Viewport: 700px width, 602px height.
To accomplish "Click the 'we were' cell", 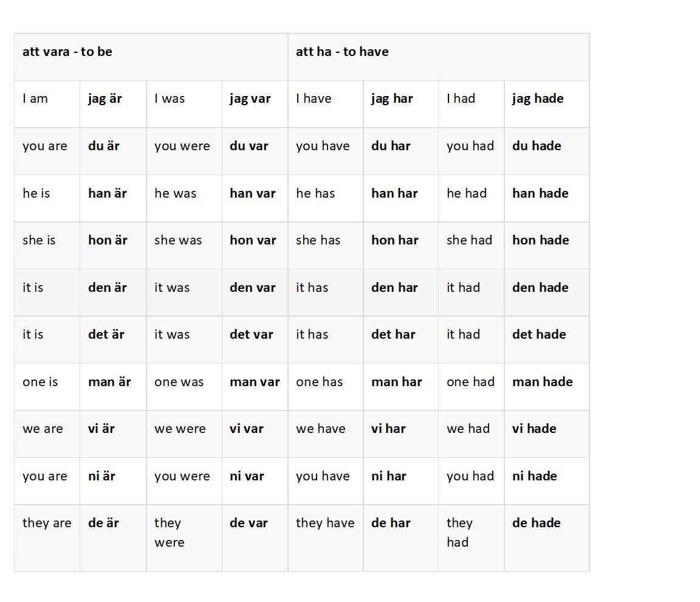I will pos(184,434).
